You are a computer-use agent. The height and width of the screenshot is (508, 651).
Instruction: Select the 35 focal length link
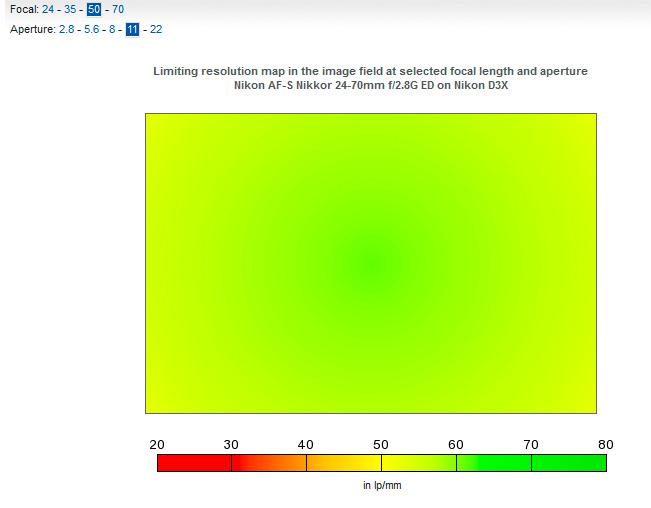(x=70, y=9)
